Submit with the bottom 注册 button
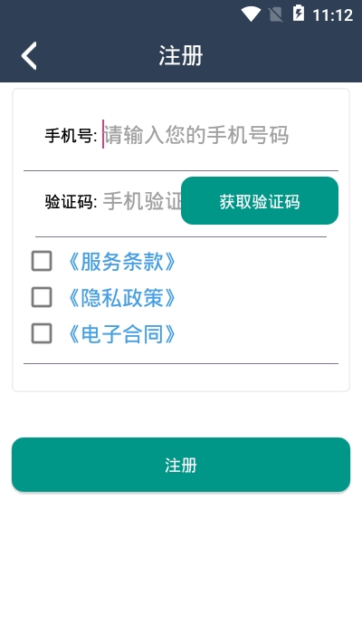Viewport: 362px width, 644px height. click(x=181, y=465)
